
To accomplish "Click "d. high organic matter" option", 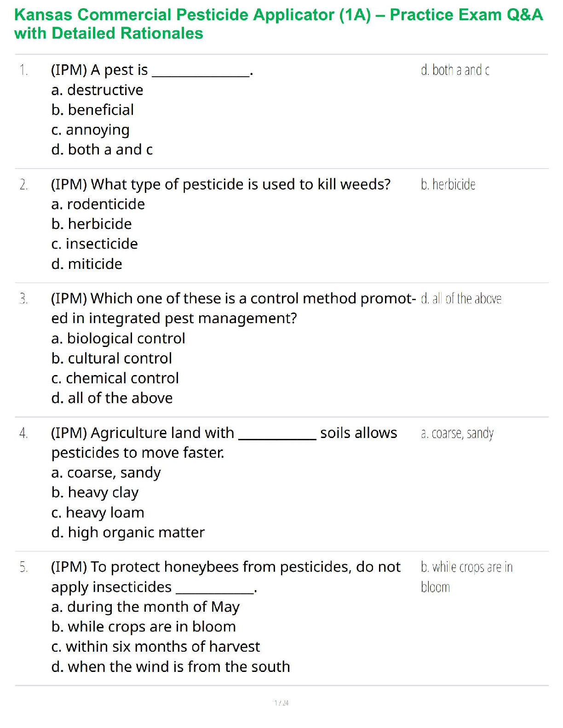I will pos(128,533).
